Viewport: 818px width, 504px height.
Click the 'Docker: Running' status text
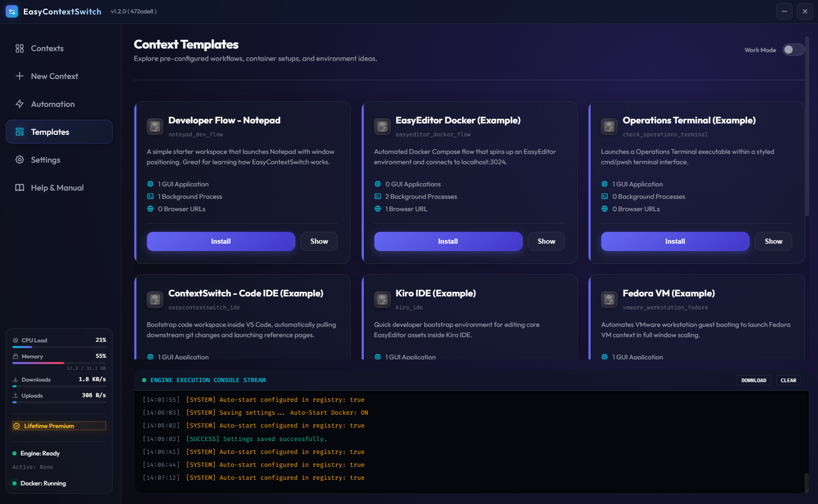coord(43,483)
